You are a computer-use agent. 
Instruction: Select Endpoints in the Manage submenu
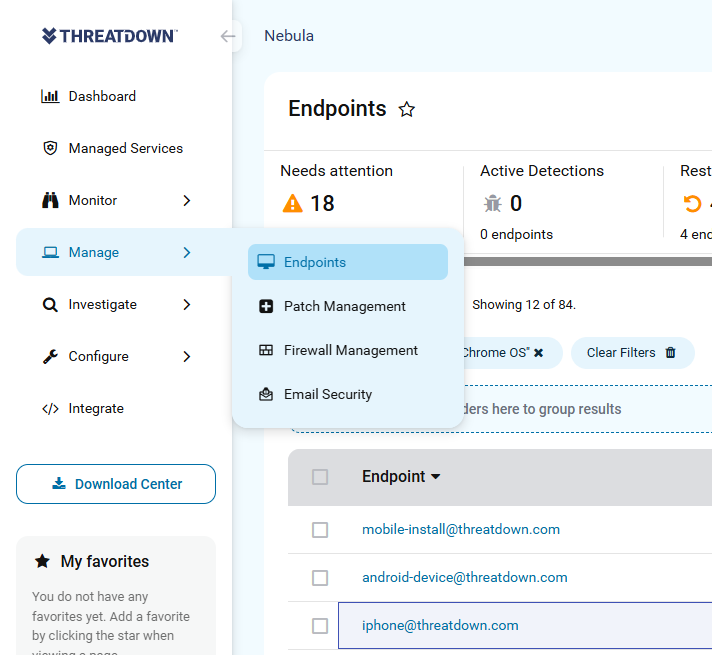pyautogui.click(x=348, y=262)
